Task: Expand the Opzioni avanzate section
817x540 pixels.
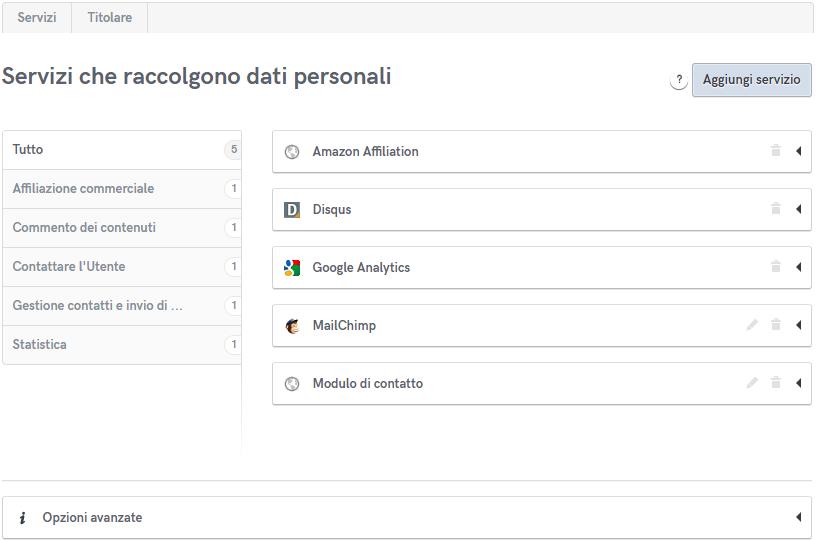Action: (x=799, y=517)
